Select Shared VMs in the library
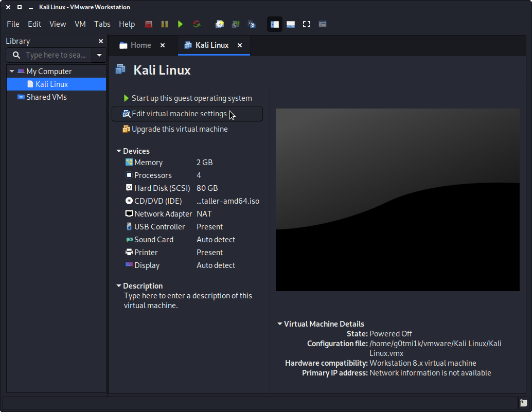Viewport: 532px width, 412px height. click(x=46, y=97)
